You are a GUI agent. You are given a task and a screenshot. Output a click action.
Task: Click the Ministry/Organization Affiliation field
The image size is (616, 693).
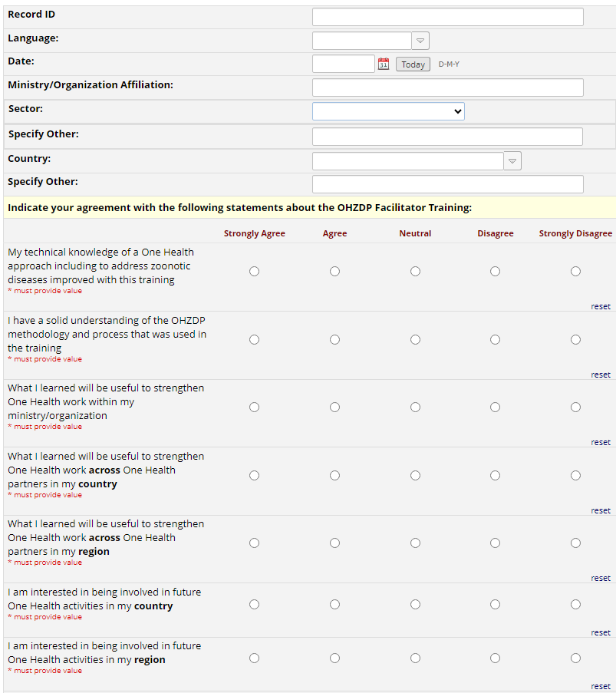click(x=447, y=87)
